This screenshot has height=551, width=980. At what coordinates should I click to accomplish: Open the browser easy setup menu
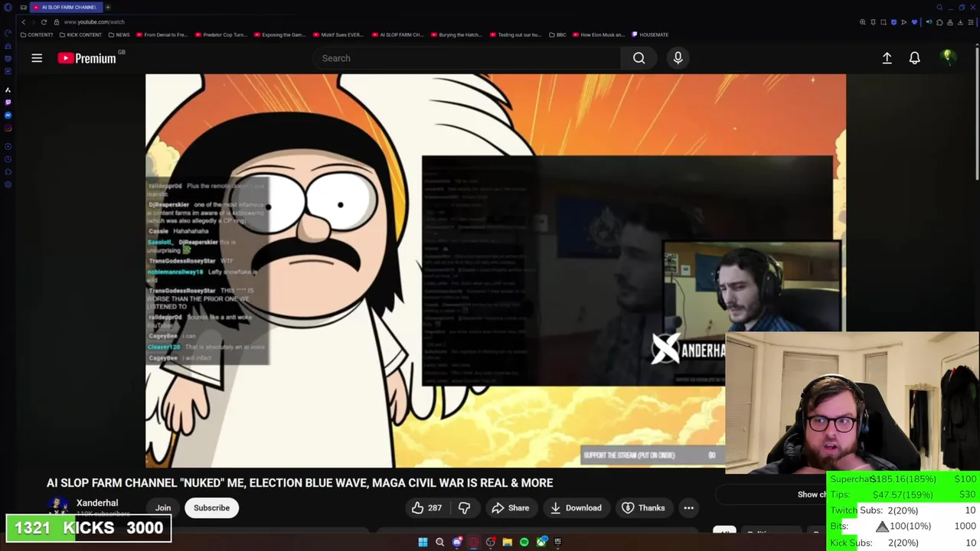tap(970, 22)
